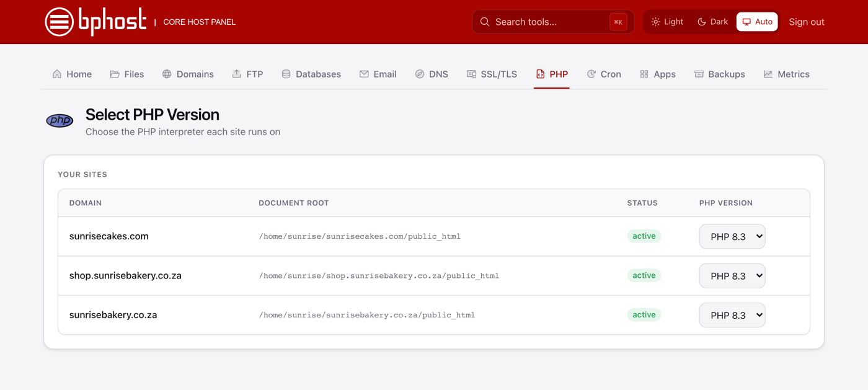Click the Metrics tab chart icon

coord(768,74)
